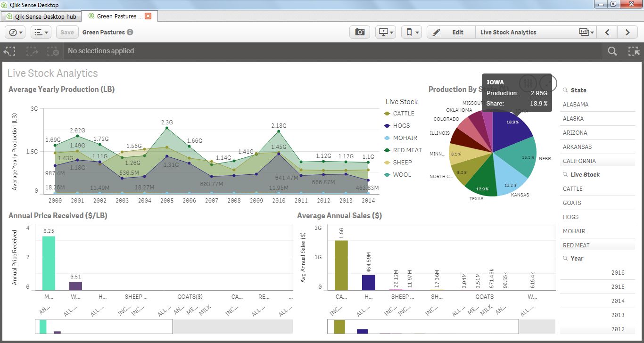This screenshot has width=644, height=343.
Task: Click CATTLE legend color swatch
Action: pyautogui.click(x=388, y=114)
